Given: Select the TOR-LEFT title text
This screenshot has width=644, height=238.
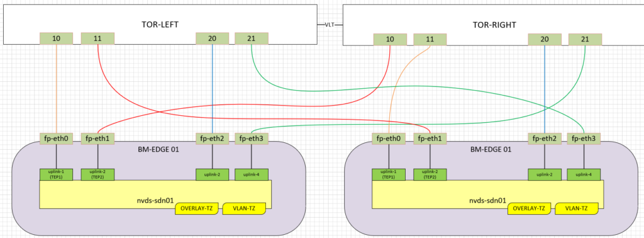Looking at the screenshot, I should coord(160,25).
